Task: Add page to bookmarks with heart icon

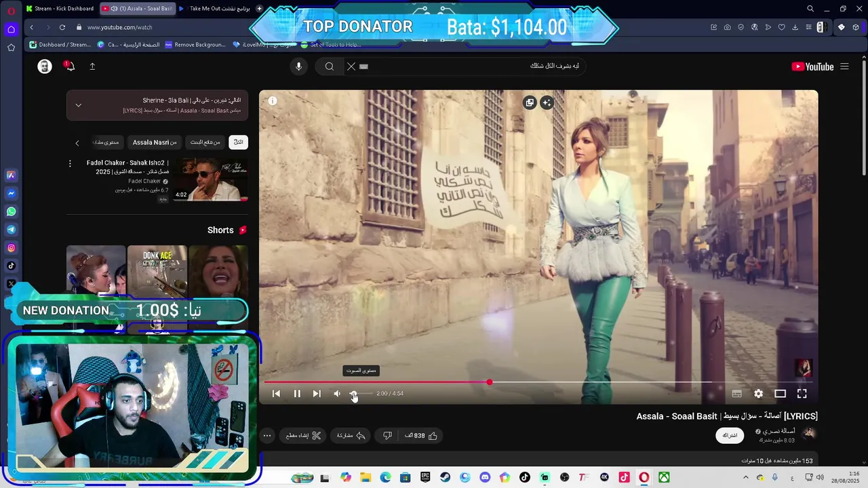Action: pos(781,27)
